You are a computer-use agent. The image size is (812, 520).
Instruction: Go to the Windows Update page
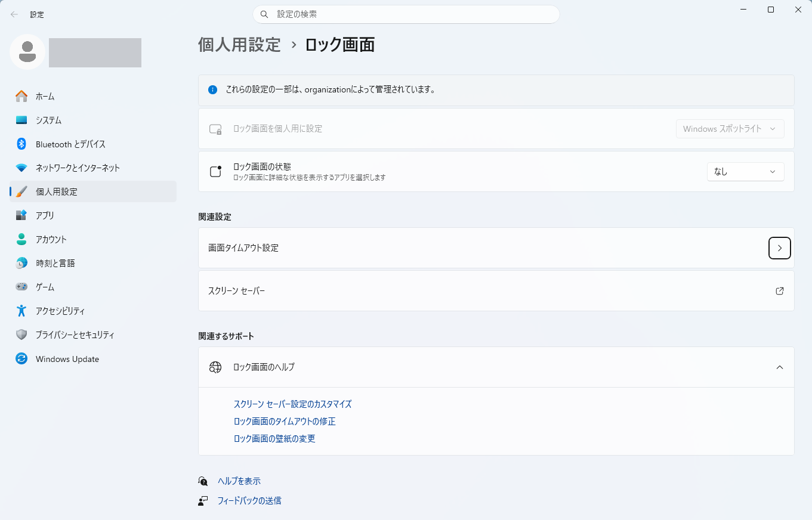[x=93, y=359]
